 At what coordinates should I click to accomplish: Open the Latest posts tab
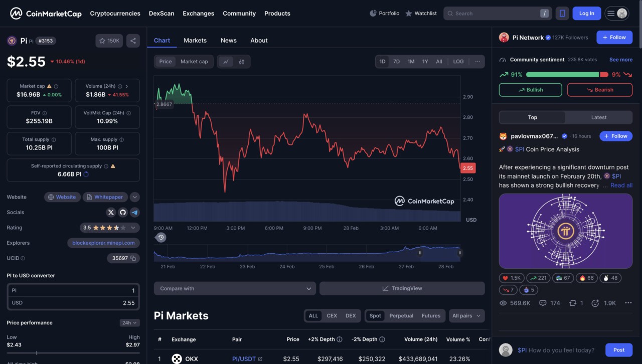click(598, 117)
